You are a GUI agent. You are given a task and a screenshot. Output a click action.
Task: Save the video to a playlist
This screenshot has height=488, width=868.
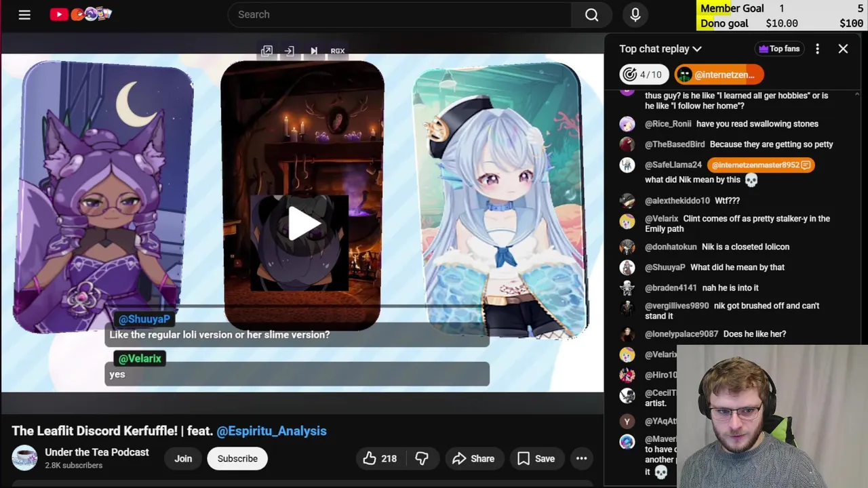[x=536, y=459]
